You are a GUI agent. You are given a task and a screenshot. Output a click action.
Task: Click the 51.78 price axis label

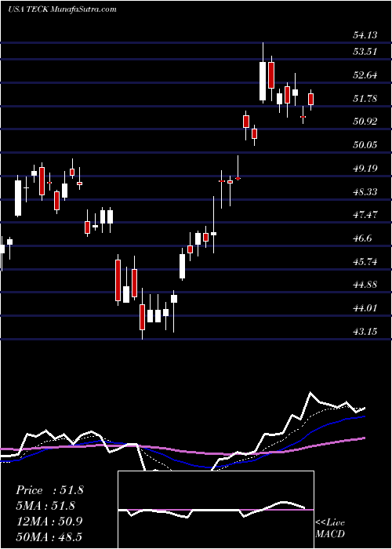(x=365, y=98)
